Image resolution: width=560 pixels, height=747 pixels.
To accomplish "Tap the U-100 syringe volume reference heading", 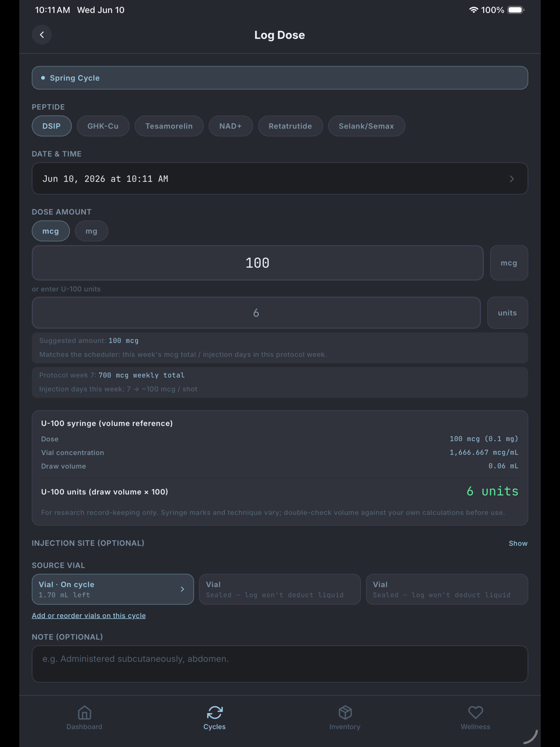I will tap(107, 423).
